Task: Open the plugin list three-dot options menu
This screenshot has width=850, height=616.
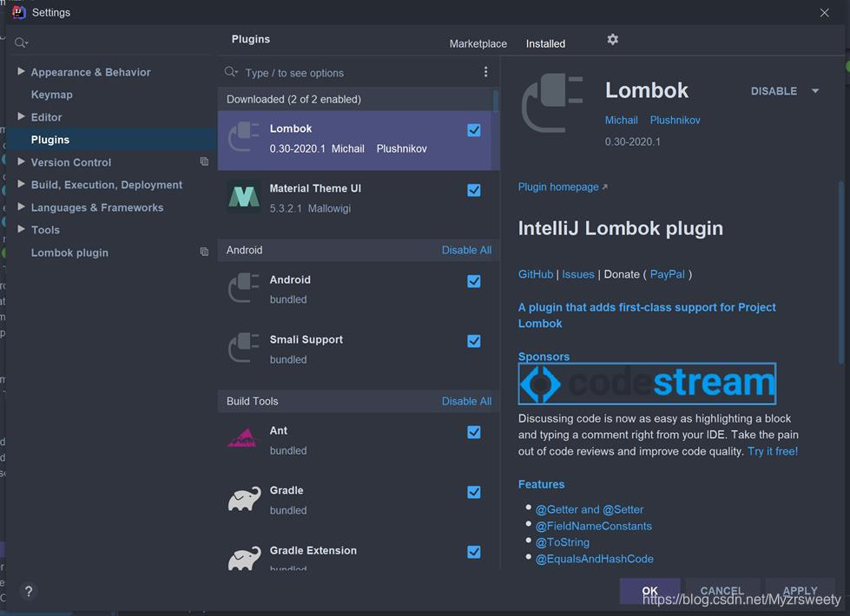Action: (485, 72)
